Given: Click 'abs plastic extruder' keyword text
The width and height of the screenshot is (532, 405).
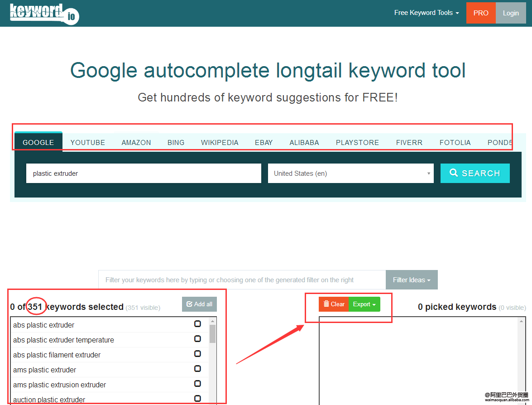Looking at the screenshot, I should (43, 325).
